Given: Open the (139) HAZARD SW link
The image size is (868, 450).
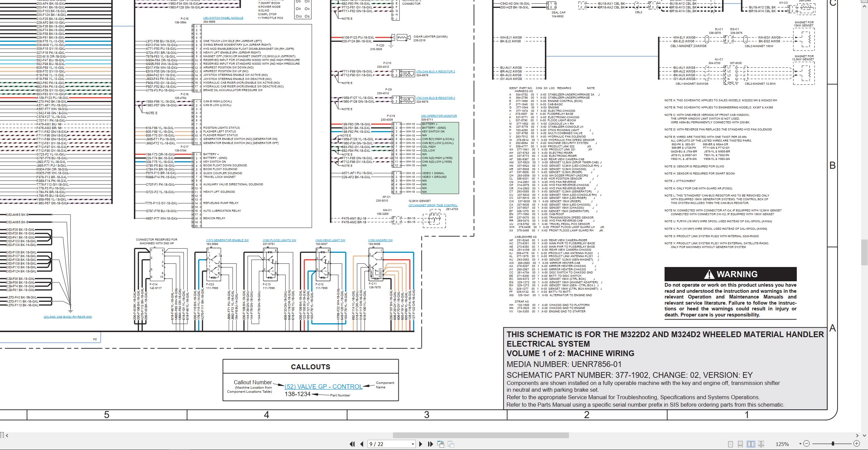Looking at the screenshot, I should (380, 240).
